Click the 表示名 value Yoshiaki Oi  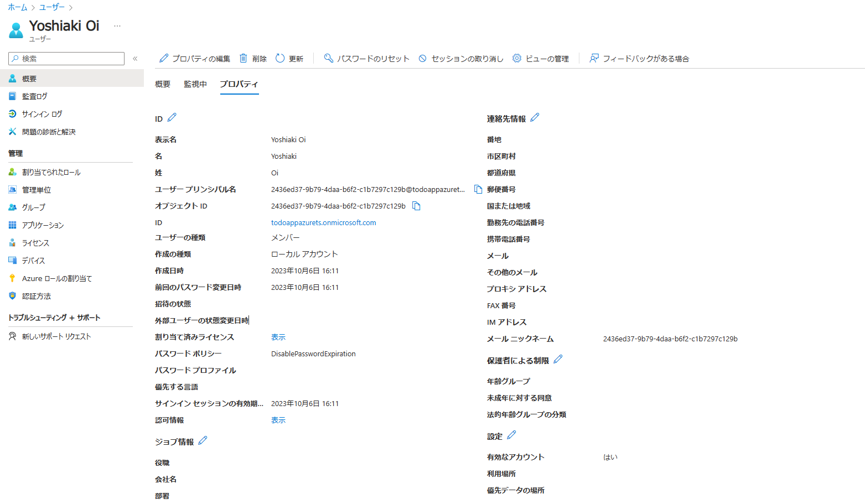[288, 139]
